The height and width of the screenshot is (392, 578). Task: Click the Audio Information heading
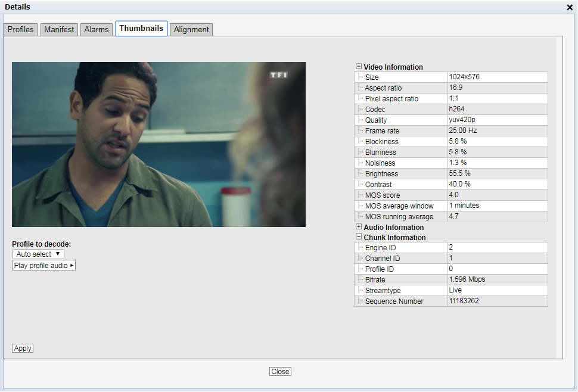394,228
